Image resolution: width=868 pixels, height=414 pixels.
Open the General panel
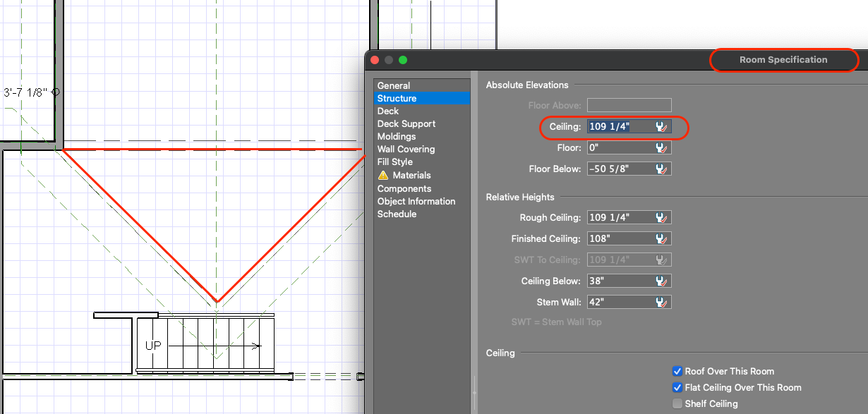(x=393, y=86)
